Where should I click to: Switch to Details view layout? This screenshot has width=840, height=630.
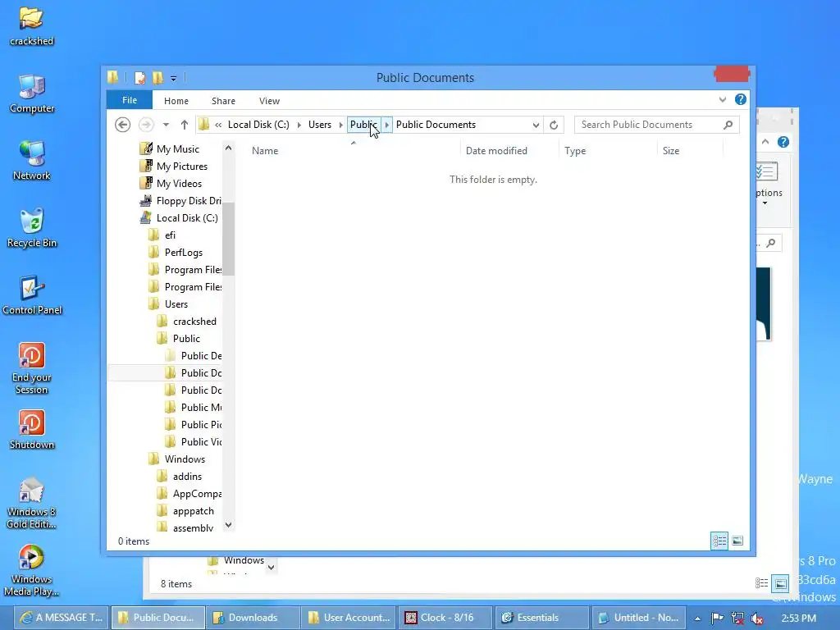pyautogui.click(x=719, y=541)
